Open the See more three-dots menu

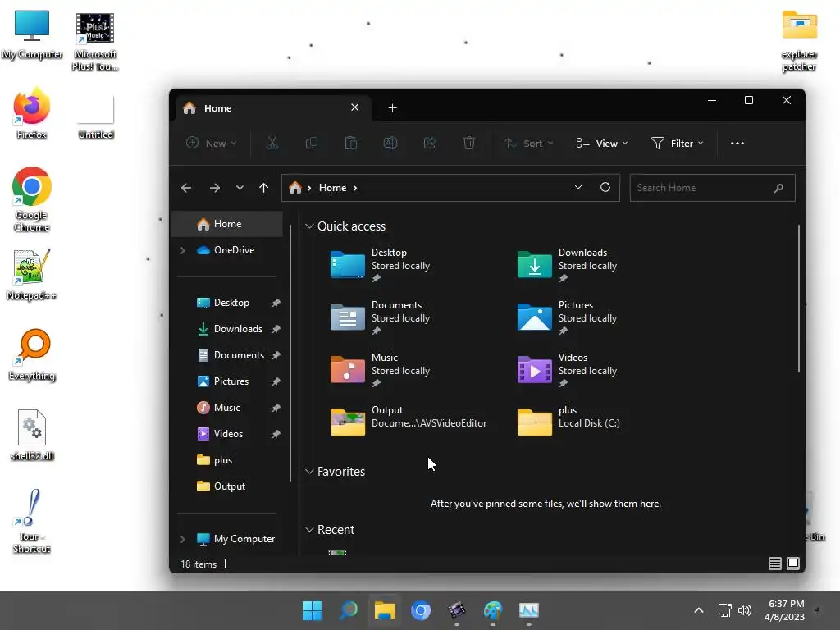pyautogui.click(x=737, y=143)
